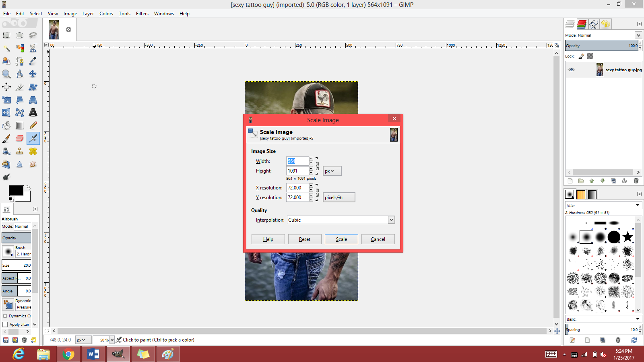Enable the Apply Jitter checkbox
This screenshot has height=362, width=644.
[6, 324]
